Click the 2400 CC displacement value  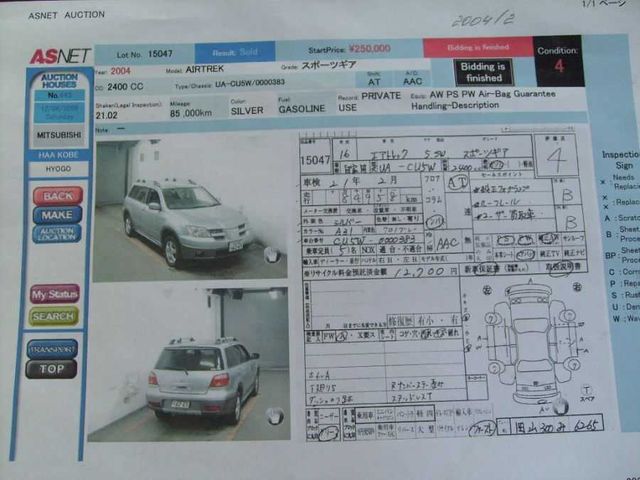tap(125, 87)
